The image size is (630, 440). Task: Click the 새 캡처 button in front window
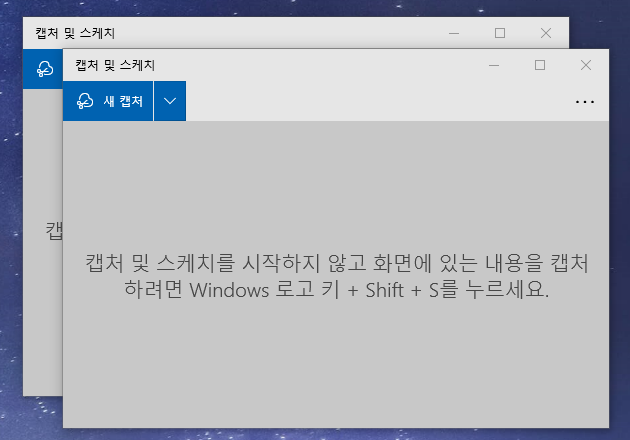click(108, 101)
